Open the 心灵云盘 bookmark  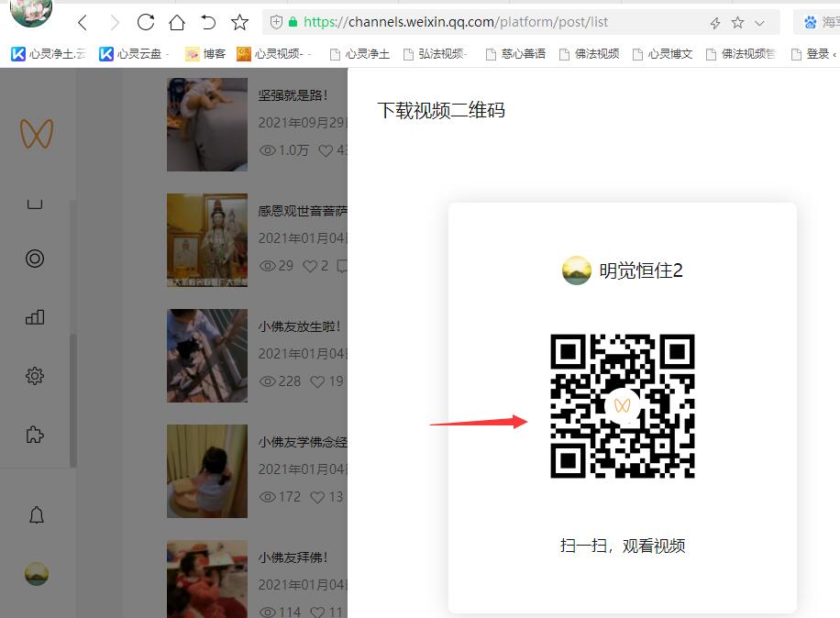133,53
